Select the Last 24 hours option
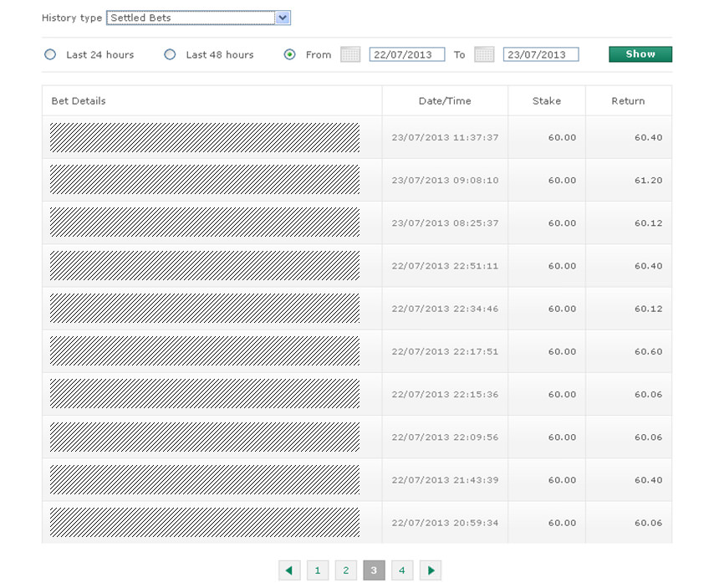This screenshot has height=588, width=714. click(50, 54)
